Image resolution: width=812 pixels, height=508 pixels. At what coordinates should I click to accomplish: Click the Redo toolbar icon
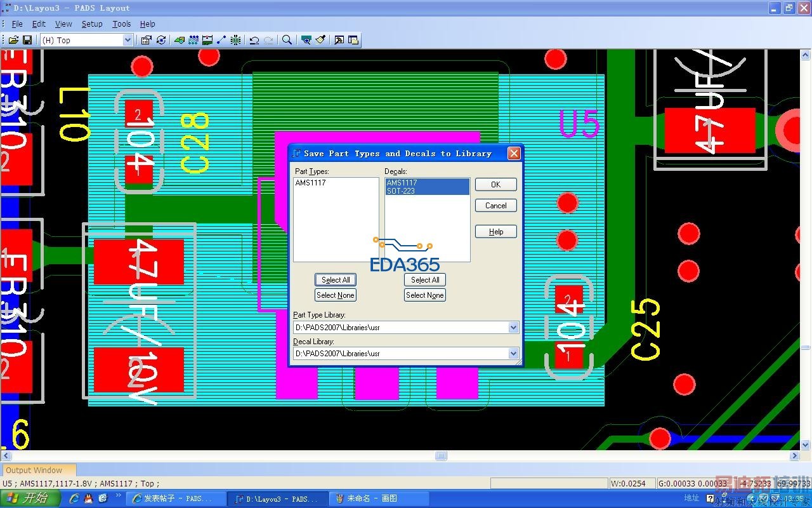tap(269, 40)
